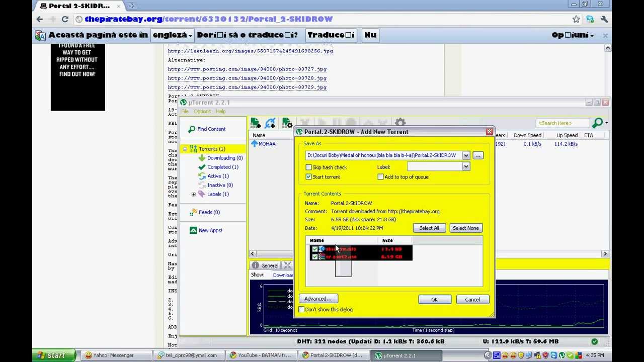Click the browser address bar
This screenshot has height=362, width=644.
pyautogui.click(x=322, y=19)
